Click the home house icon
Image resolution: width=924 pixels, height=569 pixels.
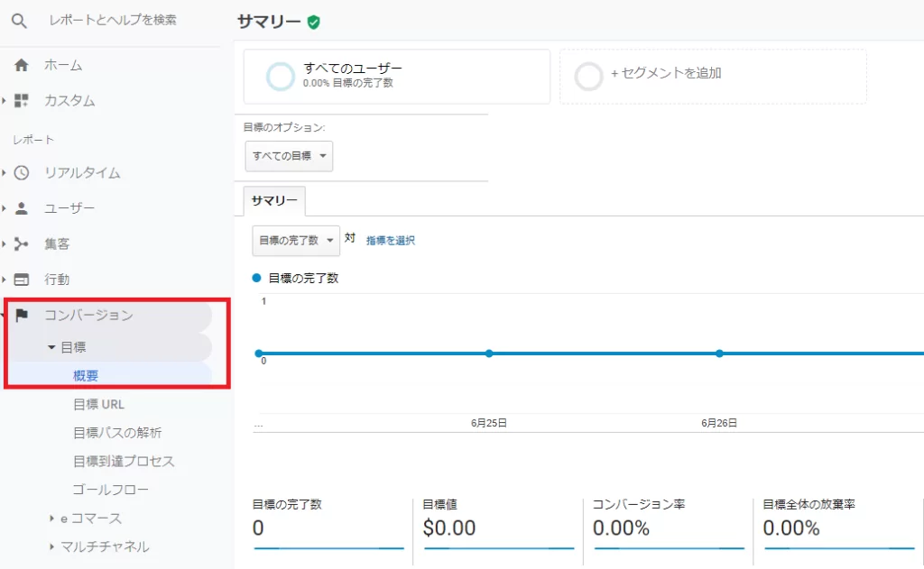(x=22, y=66)
